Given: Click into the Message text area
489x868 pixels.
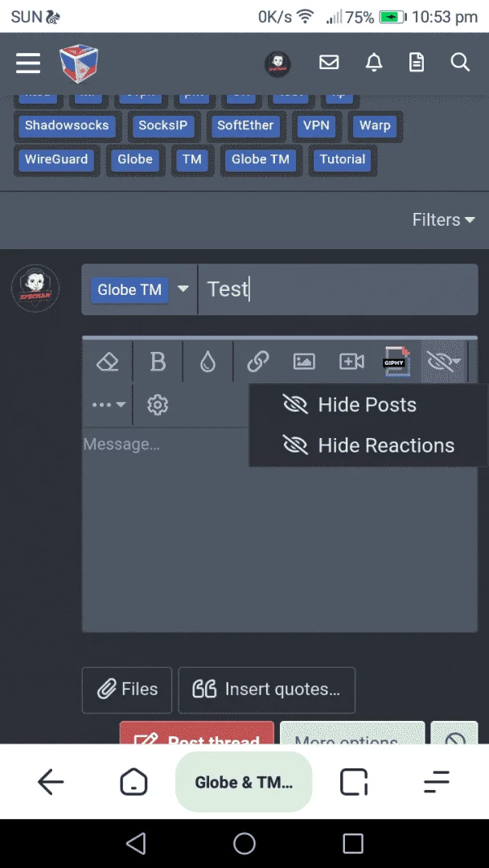Looking at the screenshot, I should (x=280, y=529).
